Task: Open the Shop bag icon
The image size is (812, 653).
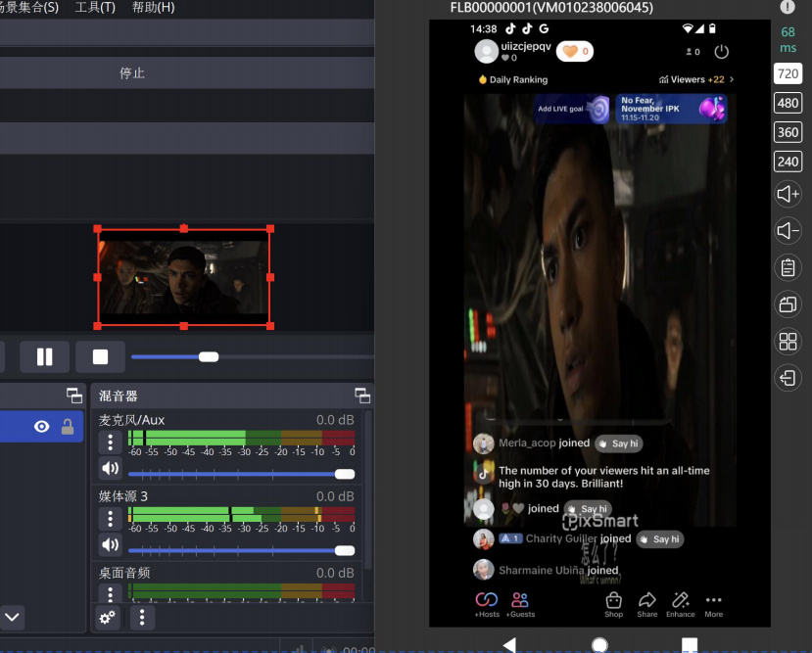Action: tap(614, 604)
